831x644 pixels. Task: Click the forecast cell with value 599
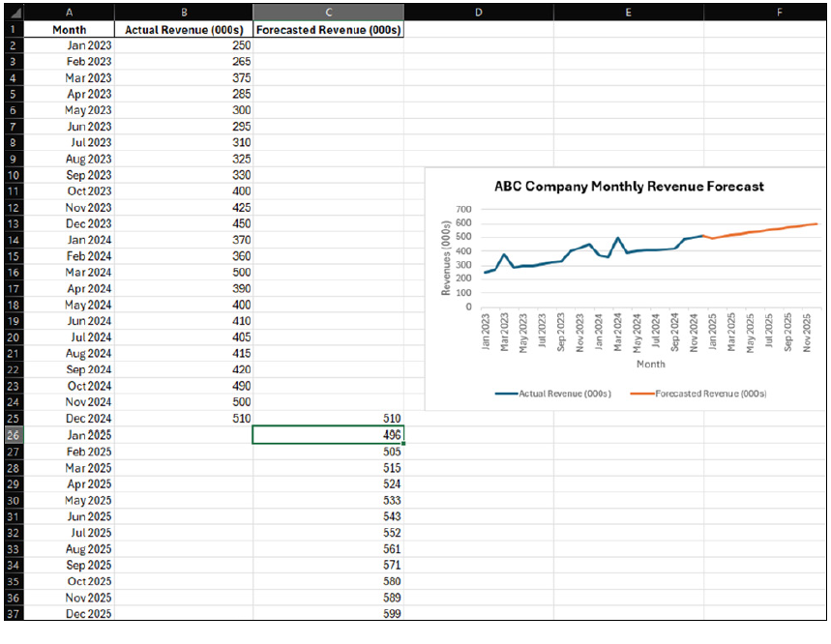coord(328,614)
